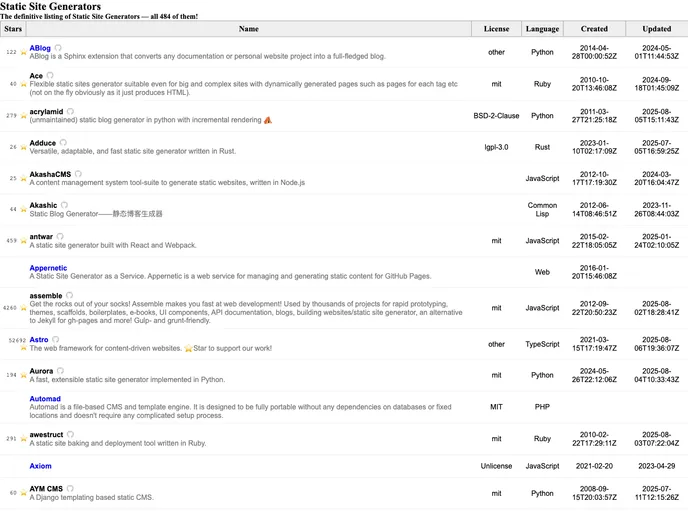Open the GitHub icon next to Akashic
Screen dimensions: 688x512
tap(64, 205)
